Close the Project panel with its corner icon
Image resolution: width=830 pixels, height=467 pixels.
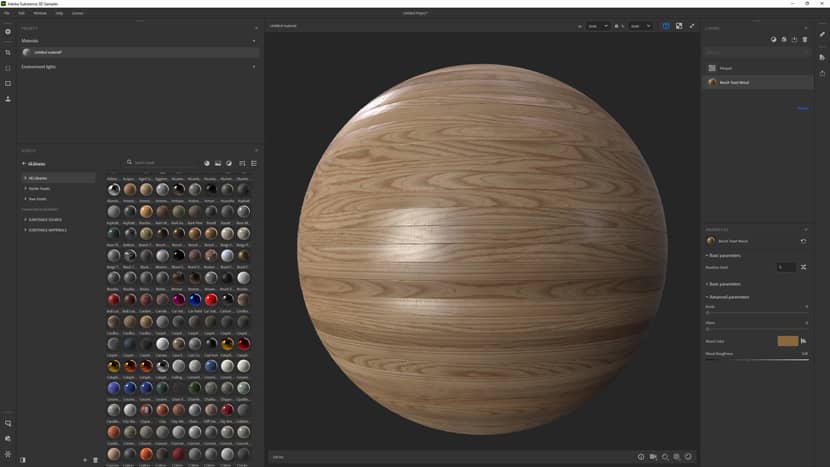257,28
